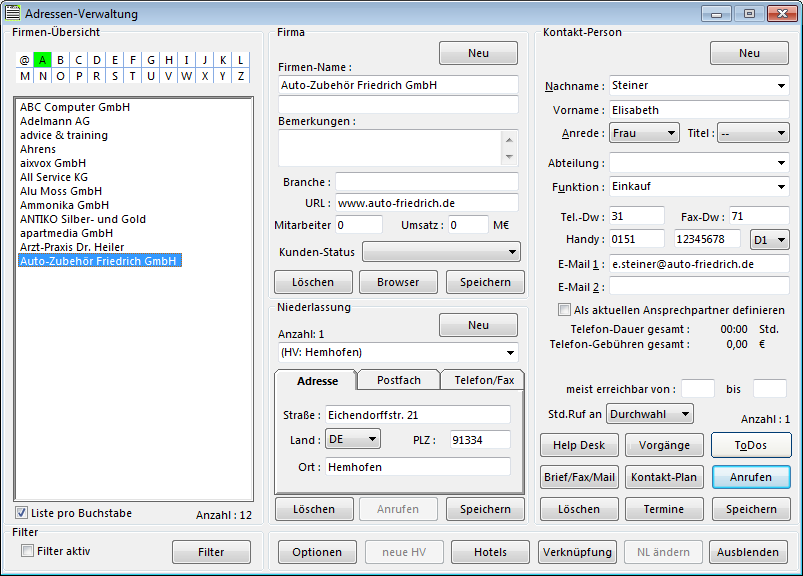This screenshot has height=576, width=803.
Task: Select letter M in alphabet index
Action: (x=24, y=76)
